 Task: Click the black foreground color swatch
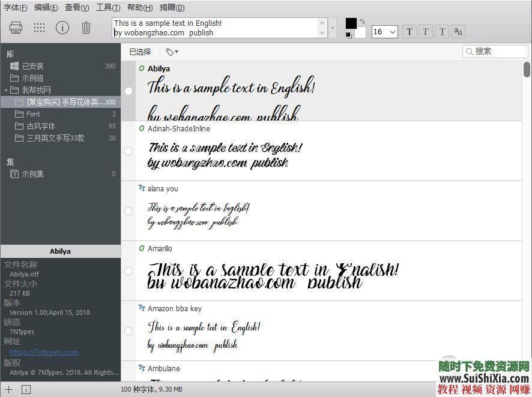pos(351,23)
